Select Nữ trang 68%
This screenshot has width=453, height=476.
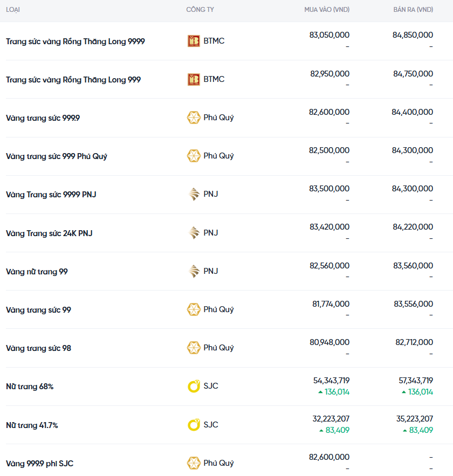click(30, 387)
